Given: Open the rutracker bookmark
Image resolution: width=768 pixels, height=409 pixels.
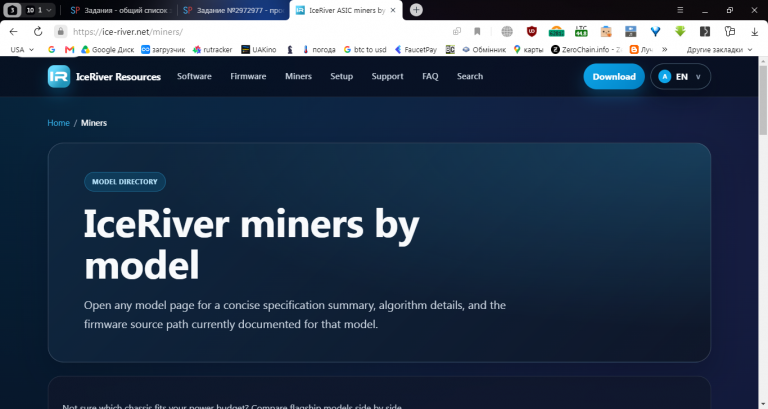Looking at the screenshot, I should [x=213, y=49].
